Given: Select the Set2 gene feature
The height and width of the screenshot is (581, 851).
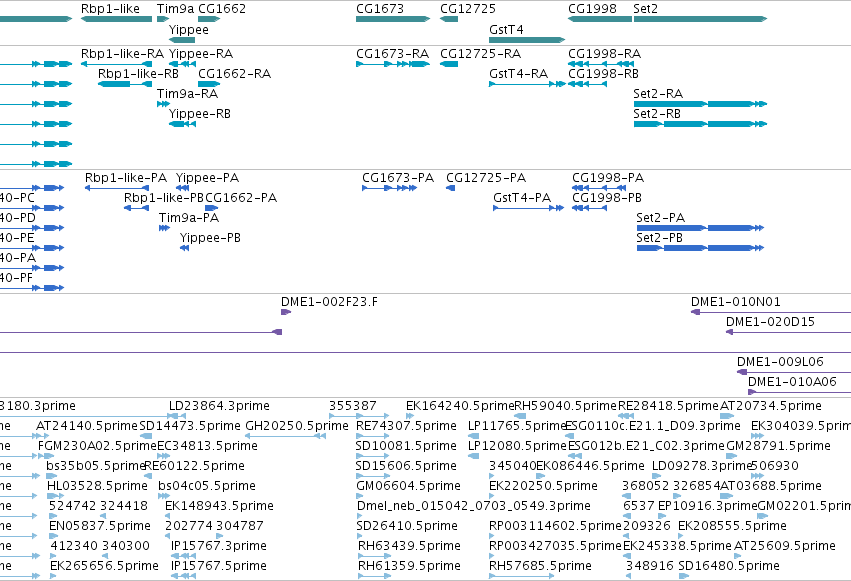Looking at the screenshot, I should pyautogui.click(x=700, y=19).
